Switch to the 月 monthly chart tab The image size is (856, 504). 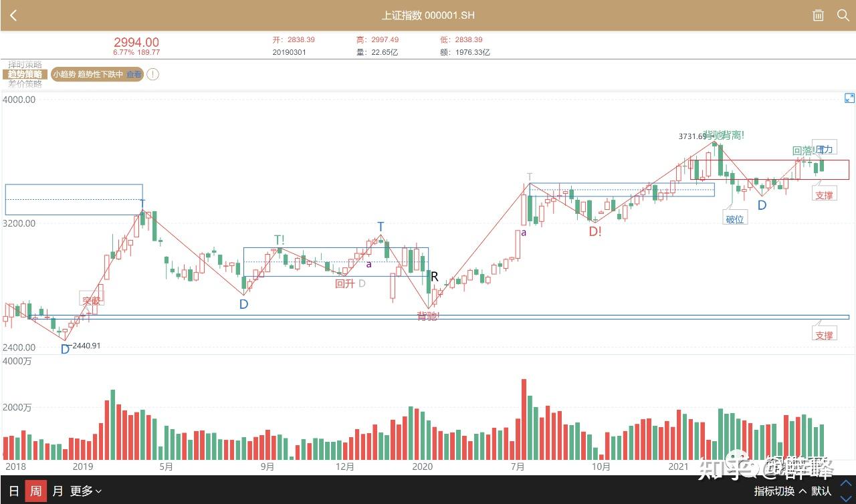58,491
